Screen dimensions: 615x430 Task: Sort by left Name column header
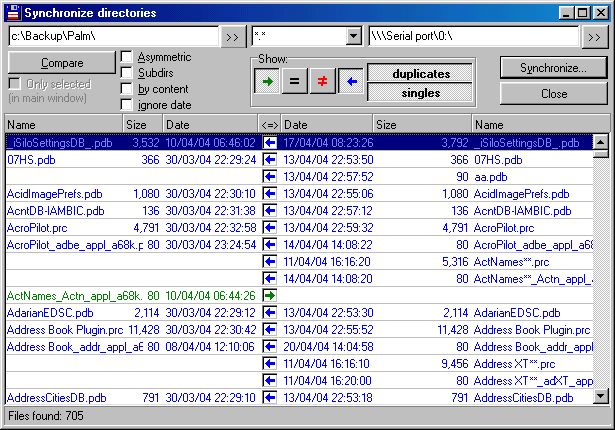64,124
